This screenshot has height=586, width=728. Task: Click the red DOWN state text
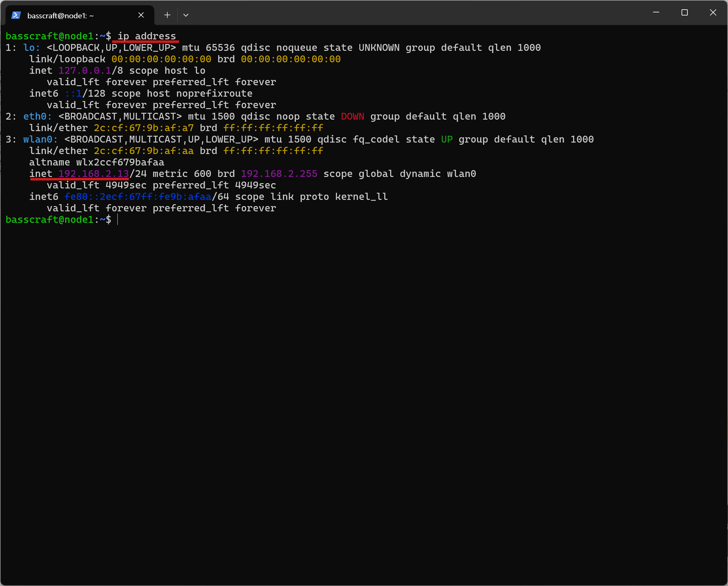point(352,116)
